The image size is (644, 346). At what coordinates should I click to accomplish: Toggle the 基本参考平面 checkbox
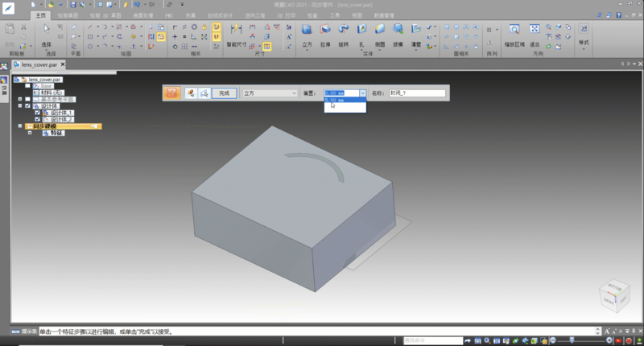pos(27,99)
